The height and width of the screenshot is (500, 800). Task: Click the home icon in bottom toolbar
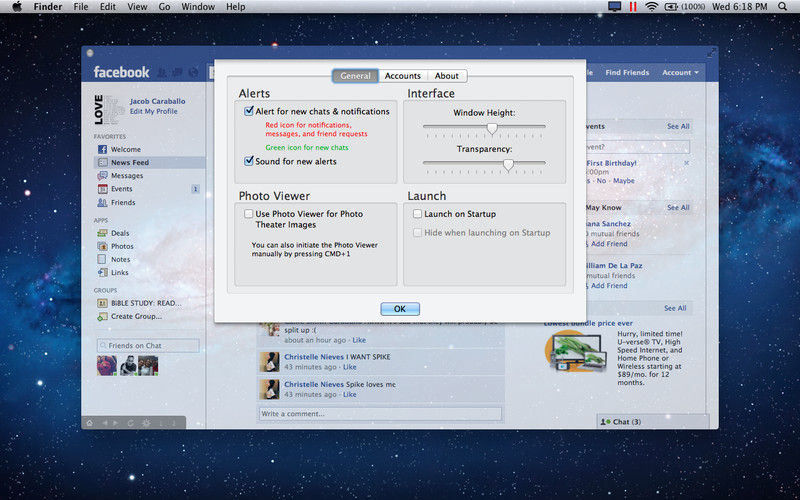click(x=90, y=423)
